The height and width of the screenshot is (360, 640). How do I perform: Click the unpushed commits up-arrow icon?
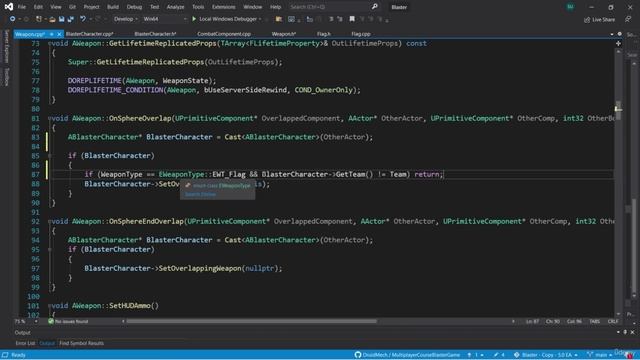coord(475,355)
